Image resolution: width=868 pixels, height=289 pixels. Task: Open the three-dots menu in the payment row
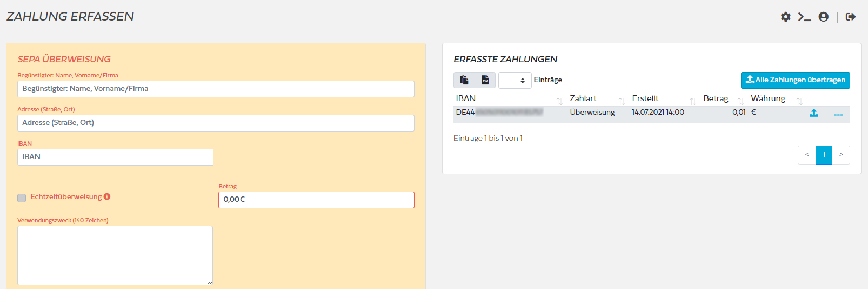click(838, 115)
